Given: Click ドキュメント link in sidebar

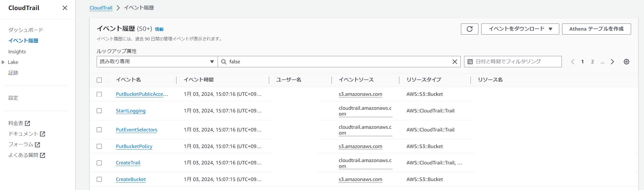Looking at the screenshot, I should point(24,134).
